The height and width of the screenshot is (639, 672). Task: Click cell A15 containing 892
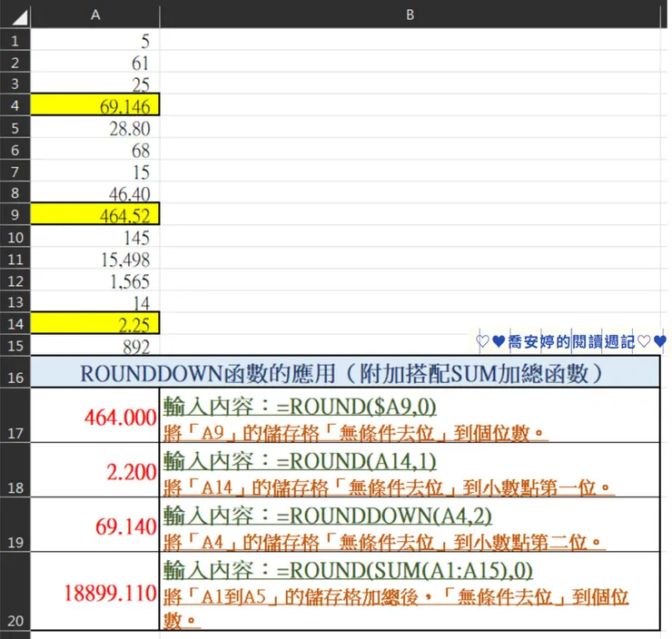click(x=95, y=345)
